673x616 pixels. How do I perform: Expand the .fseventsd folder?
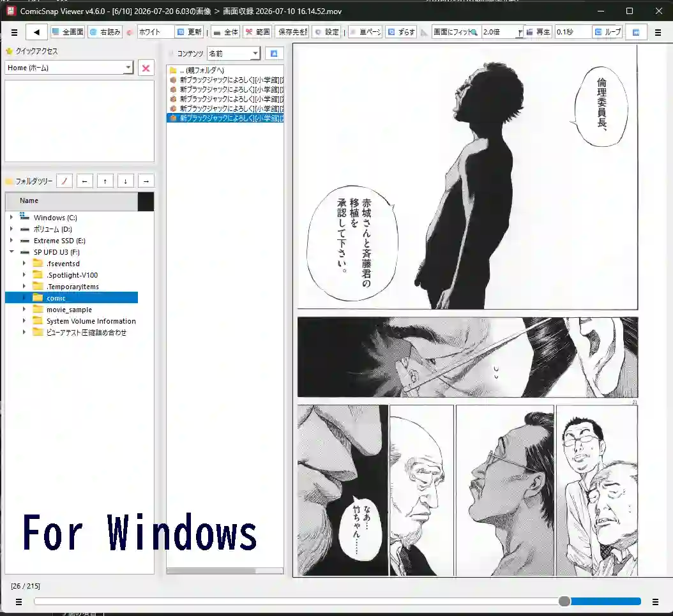(24, 263)
